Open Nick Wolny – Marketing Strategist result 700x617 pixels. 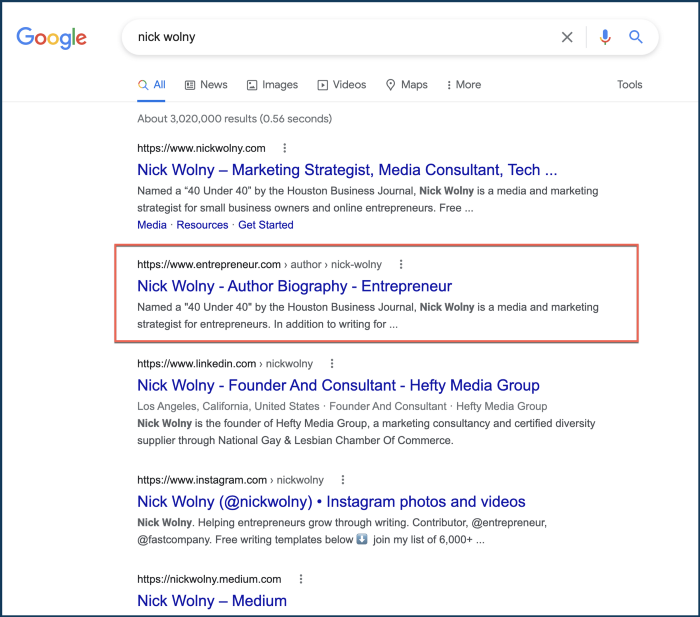tap(347, 170)
